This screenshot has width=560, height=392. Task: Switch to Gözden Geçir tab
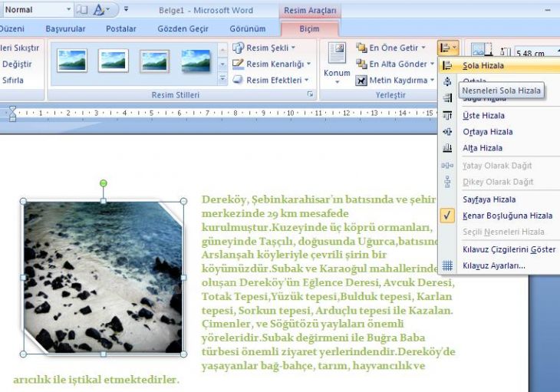tap(183, 28)
